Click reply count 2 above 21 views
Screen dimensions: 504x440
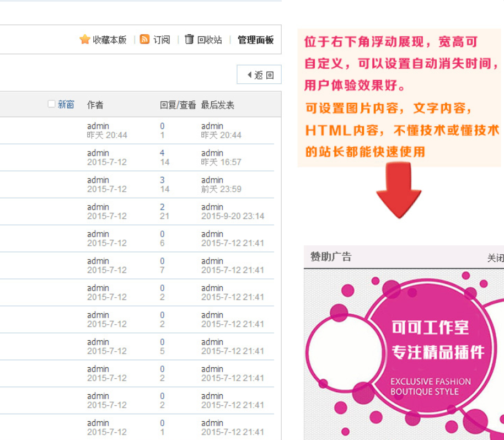(162, 207)
